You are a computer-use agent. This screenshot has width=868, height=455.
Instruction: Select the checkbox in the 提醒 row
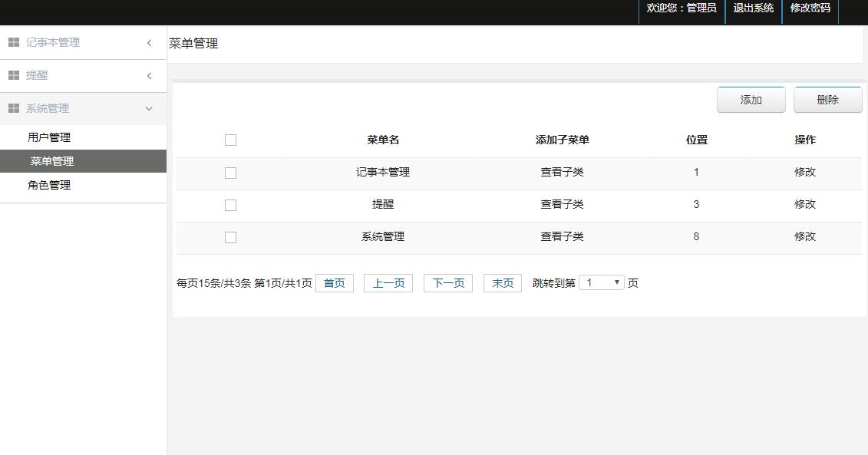pyautogui.click(x=230, y=206)
